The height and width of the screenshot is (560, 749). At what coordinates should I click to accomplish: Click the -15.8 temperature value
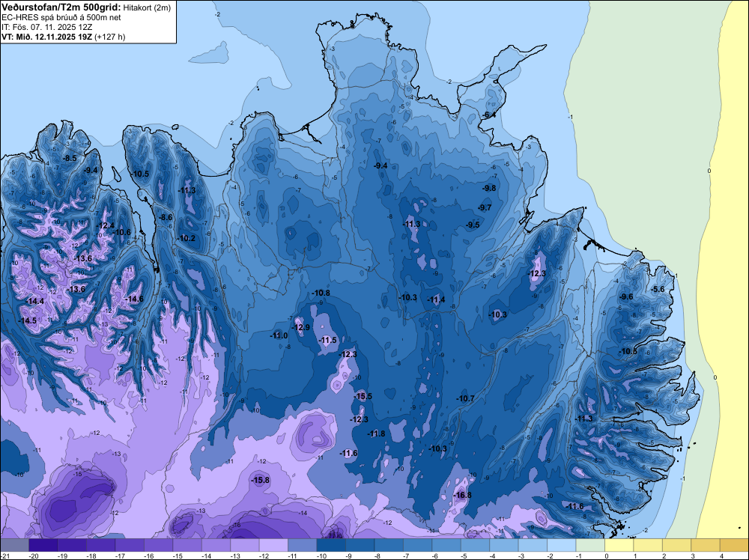coord(261,481)
